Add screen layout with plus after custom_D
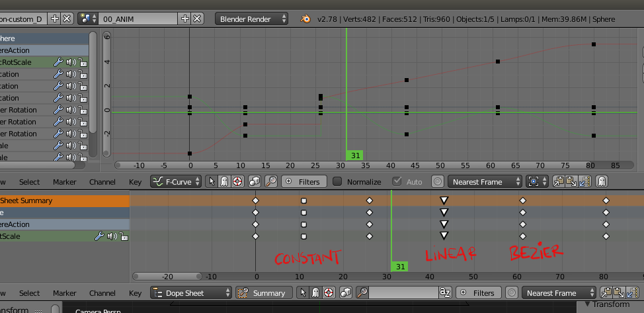The width and height of the screenshot is (644, 313). [55, 19]
